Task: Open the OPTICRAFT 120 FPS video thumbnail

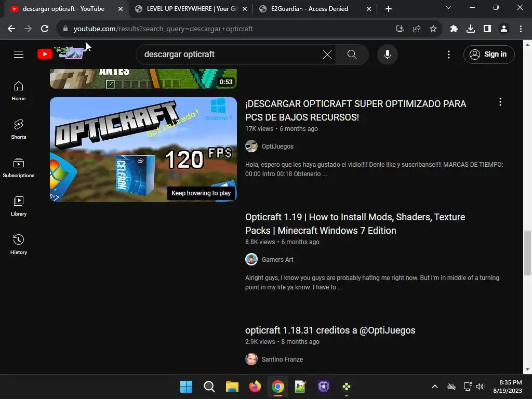Action: pos(143,150)
